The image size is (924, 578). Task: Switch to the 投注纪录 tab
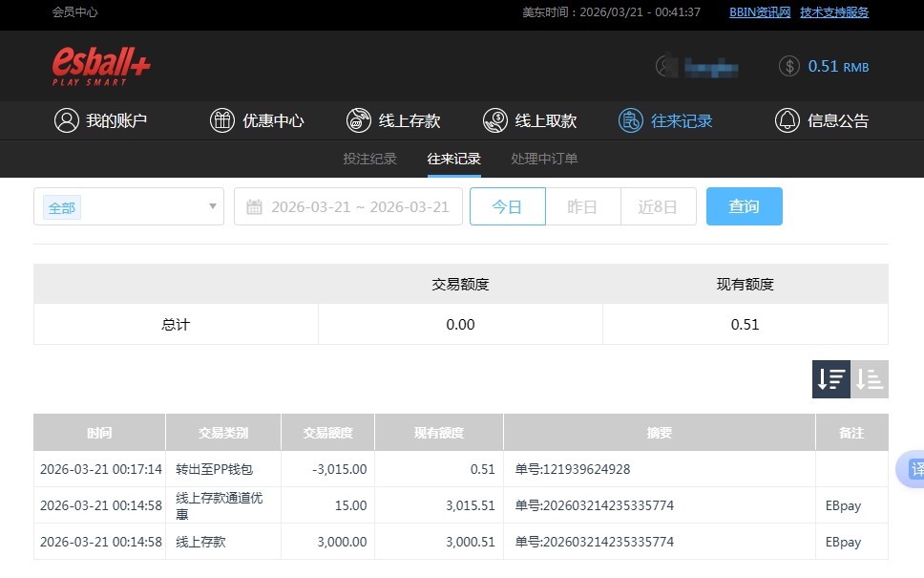[x=369, y=159]
